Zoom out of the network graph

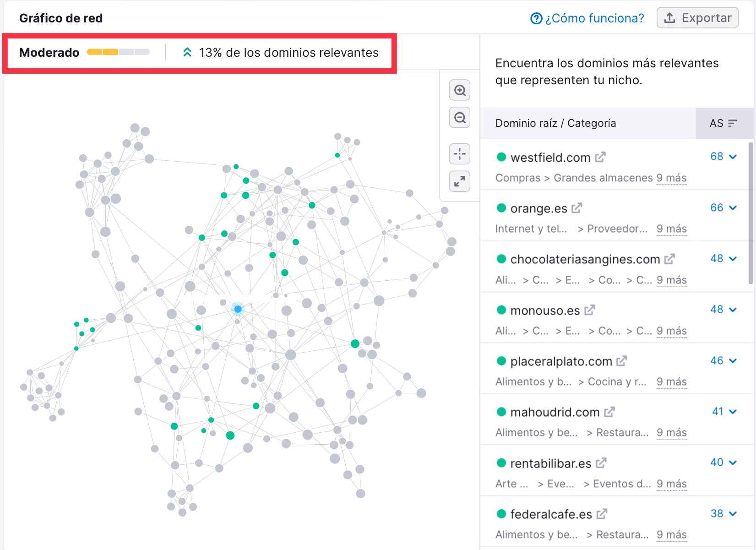(460, 118)
